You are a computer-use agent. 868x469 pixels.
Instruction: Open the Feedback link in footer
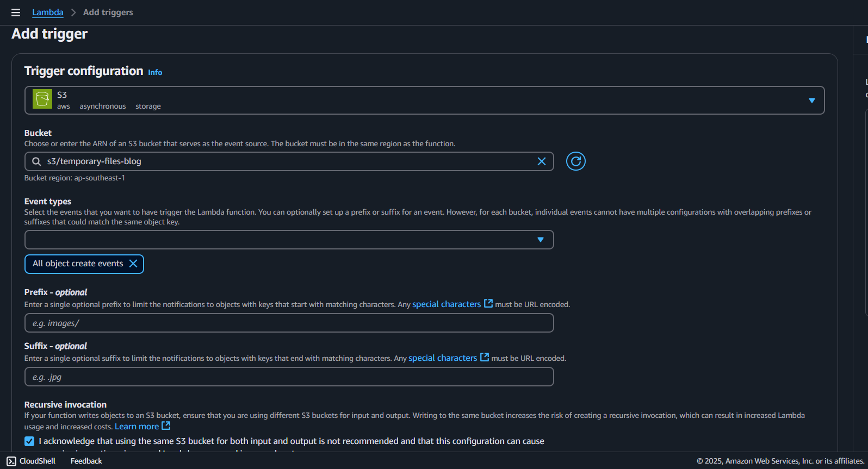pyautogui.click(x=86, y=461)
